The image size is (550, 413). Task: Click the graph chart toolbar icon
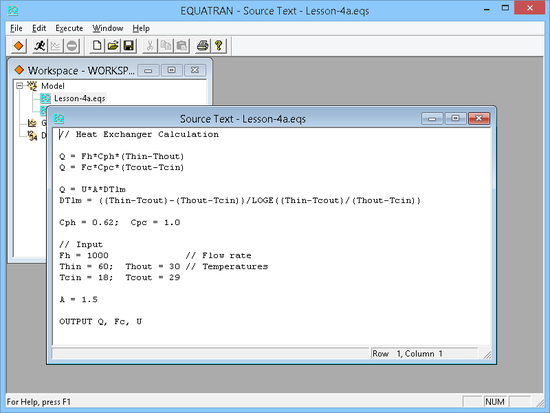pos(55,46)
